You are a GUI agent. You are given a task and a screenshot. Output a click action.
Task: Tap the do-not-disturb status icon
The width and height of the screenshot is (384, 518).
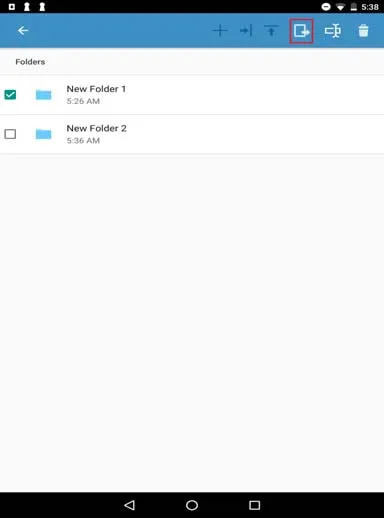[x=326, y=7]
